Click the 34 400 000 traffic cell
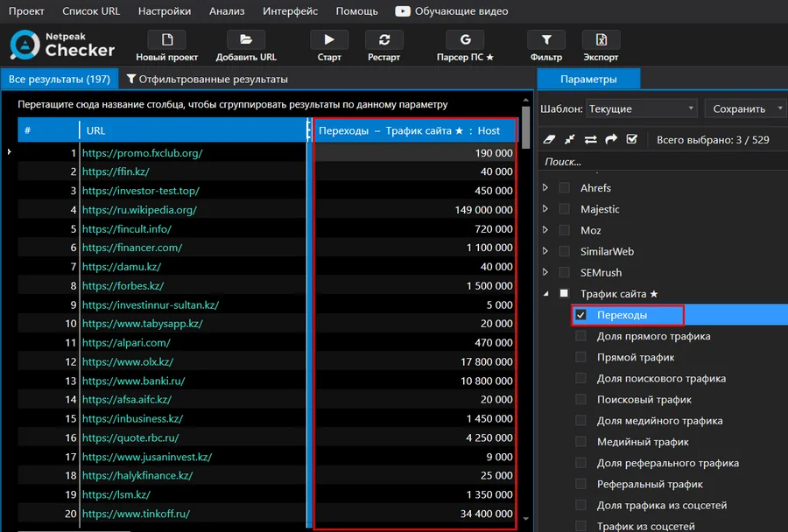This screenshot has height=532, width=788. coord(415,514)
